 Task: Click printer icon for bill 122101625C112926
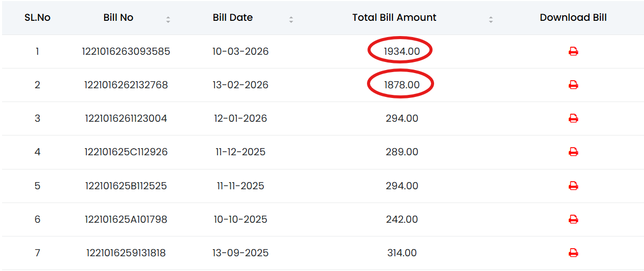coord(573,152)
